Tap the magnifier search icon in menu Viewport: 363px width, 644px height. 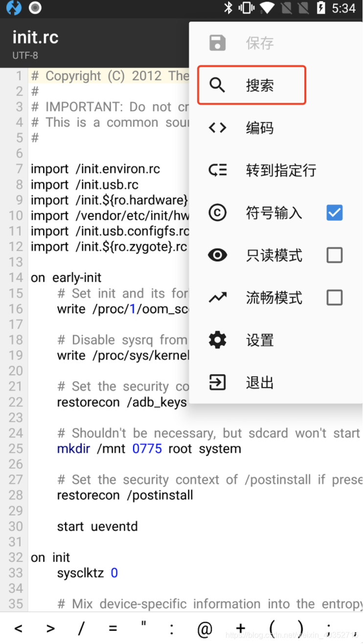click(x=218, y=86)
